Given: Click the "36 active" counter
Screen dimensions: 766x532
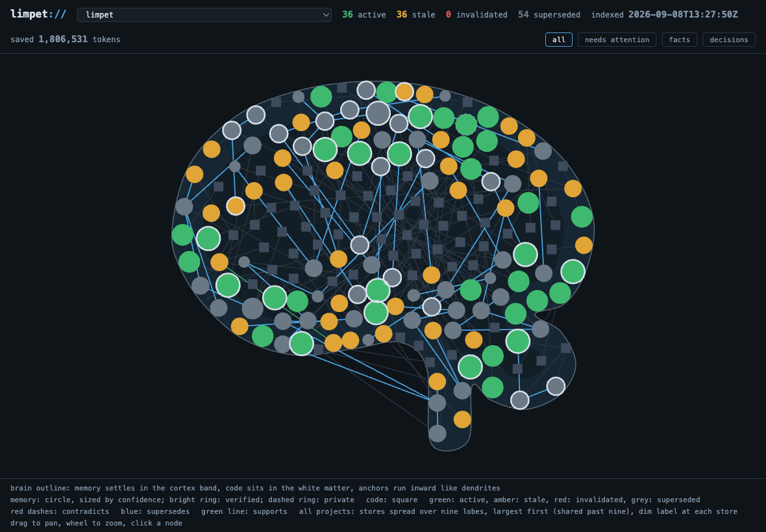Looking at the screenshot, I should coord(364,15).
